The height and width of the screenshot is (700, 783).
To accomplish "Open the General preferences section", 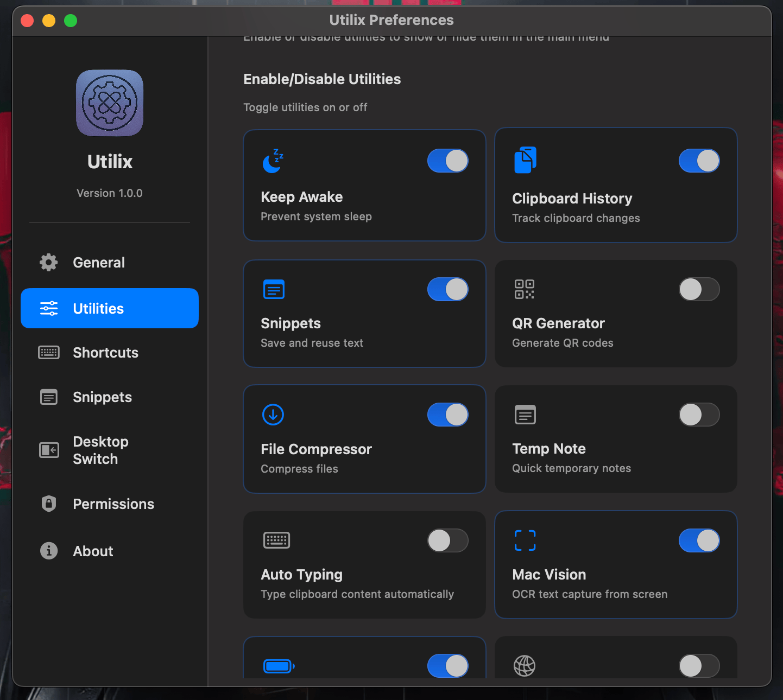I will (110, 263).
